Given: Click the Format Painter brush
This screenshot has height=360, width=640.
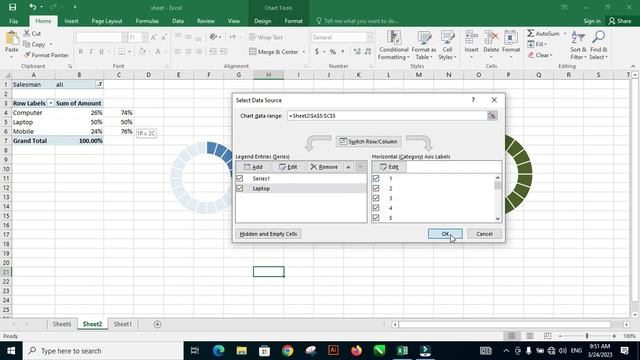Looking at the screenshot, I should coord(27,55).
